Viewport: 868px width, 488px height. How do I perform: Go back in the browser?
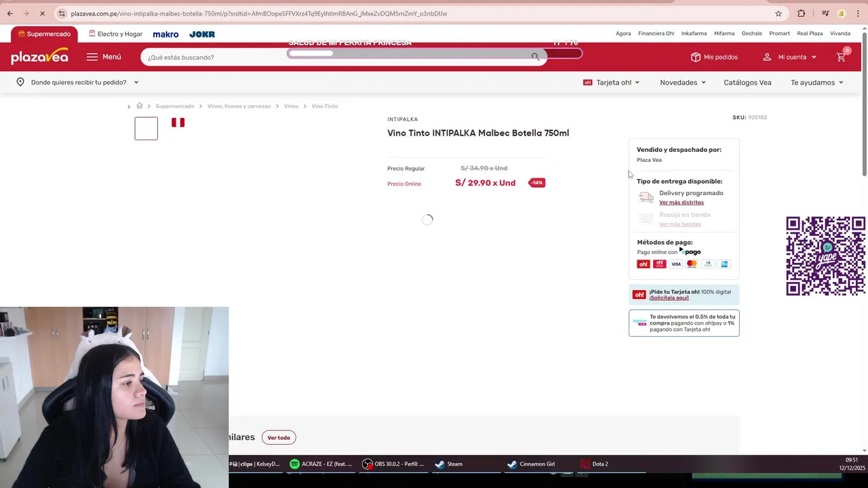[9, 14]
